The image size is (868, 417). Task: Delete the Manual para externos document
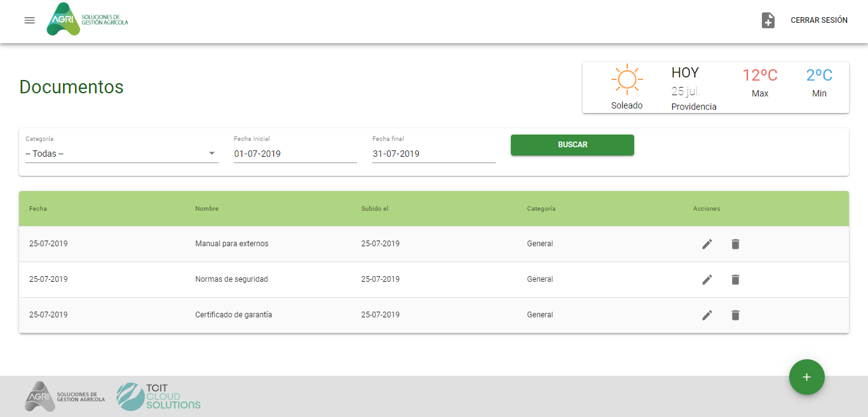pyautogui.click(x=735, y=244)
